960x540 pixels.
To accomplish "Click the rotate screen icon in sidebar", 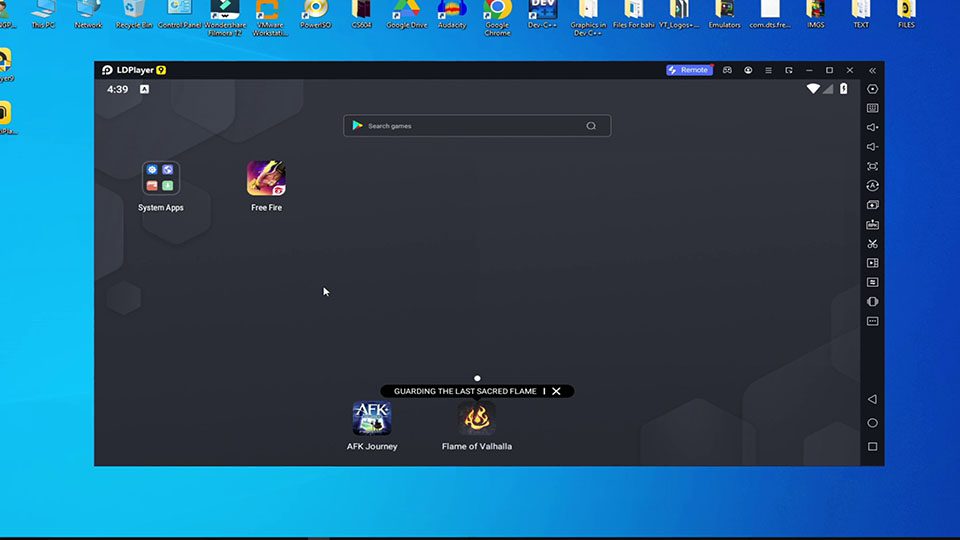I will (872, 302).
